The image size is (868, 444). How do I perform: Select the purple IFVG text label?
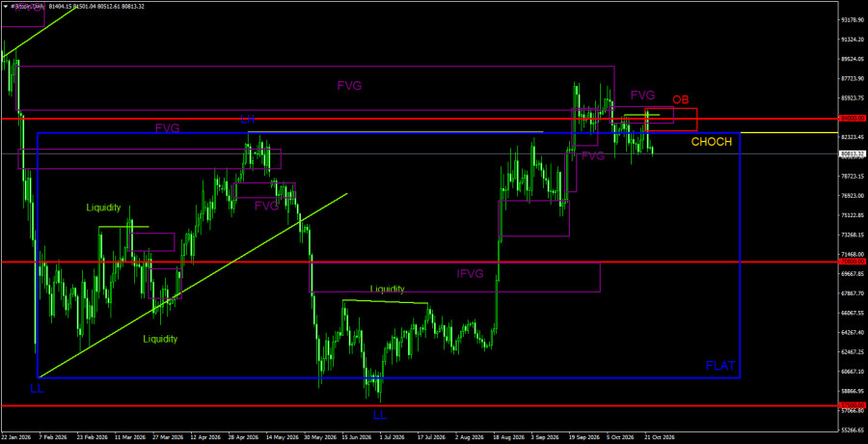pyautogui.click(x=471, y=273)
